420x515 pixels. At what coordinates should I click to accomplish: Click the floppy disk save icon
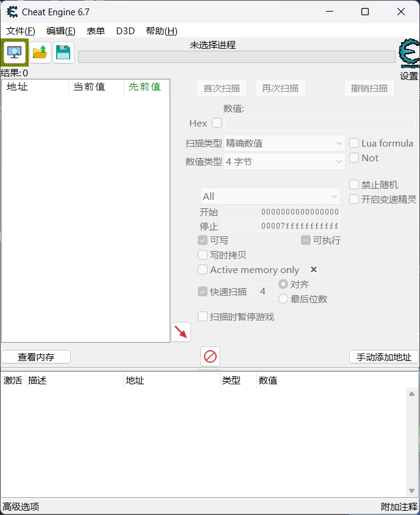(x=63, y=52)
